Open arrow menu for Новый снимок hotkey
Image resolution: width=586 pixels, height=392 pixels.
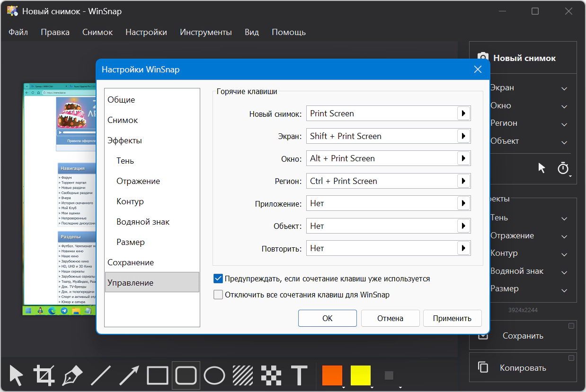[x=463, y=113]
